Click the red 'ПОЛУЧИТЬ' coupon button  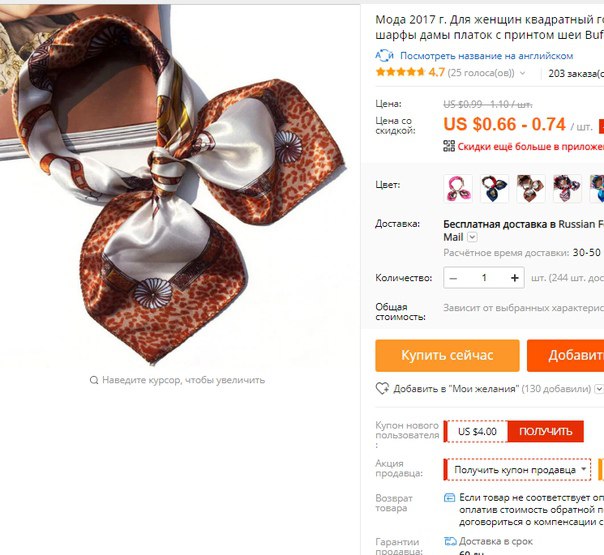point(545,431)
